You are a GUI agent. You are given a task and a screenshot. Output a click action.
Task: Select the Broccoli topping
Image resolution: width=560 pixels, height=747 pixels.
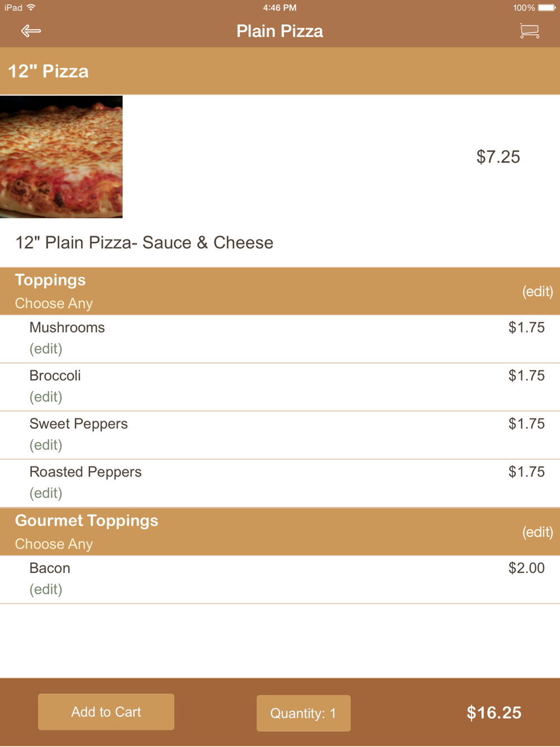click(280, 387)
